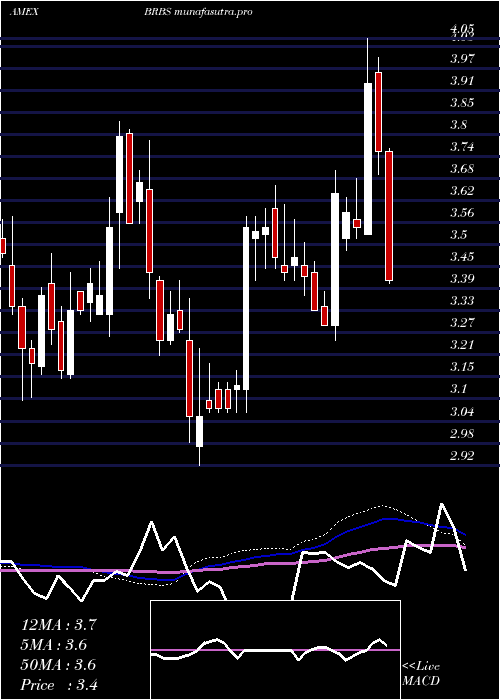Click the 4.05 price axis label
The image size is (500, 700).
pos(462,29)
